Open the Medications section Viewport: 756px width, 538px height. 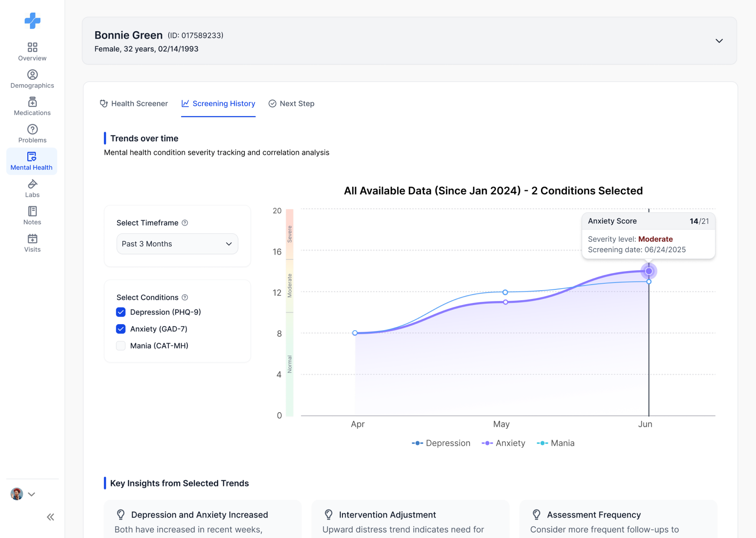(x=32, y=107)
